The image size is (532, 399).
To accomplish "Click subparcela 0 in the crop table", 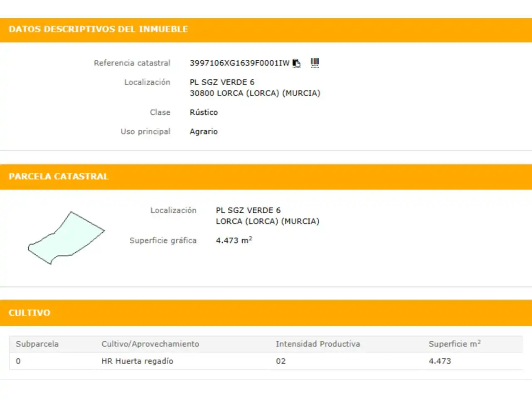I will pos(18,361).
